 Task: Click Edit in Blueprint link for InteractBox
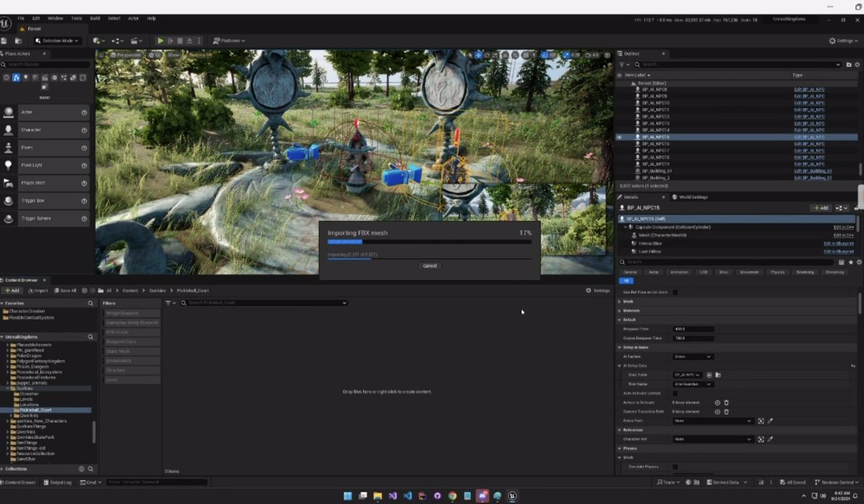point(839,243)
